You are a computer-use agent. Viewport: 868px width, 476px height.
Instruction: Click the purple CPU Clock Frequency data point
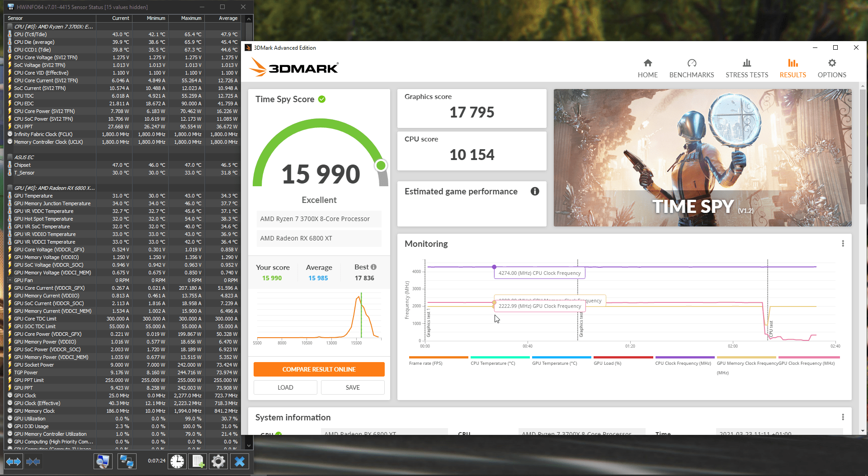(x=494, y=267)
